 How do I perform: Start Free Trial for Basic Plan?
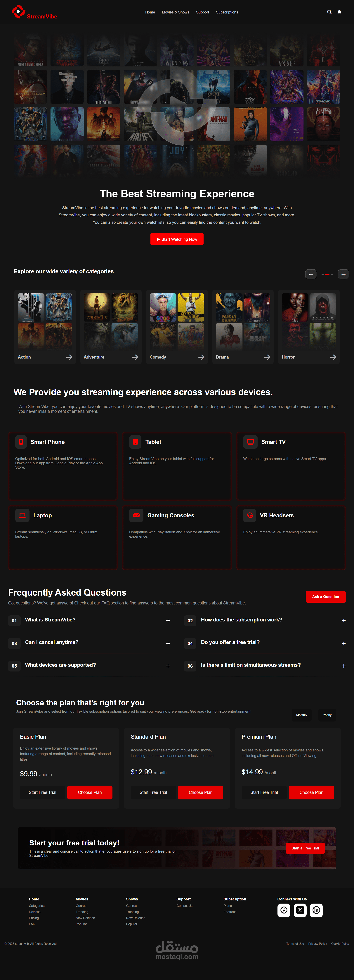tap(43, 792)
